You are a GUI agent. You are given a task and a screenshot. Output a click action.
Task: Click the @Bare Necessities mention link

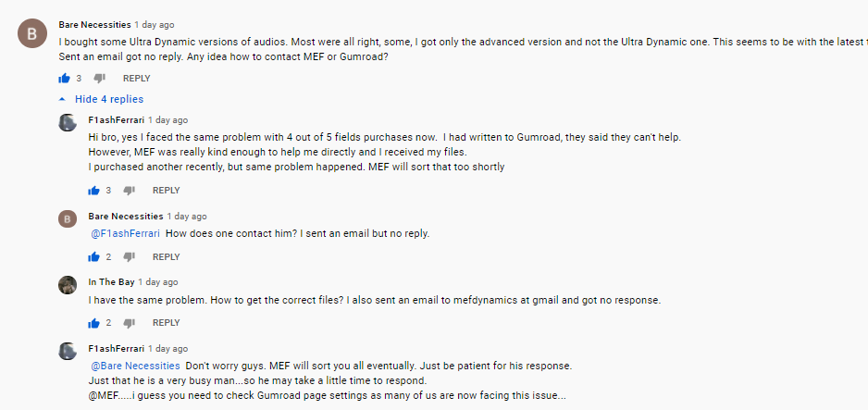(x=135, y=366)
